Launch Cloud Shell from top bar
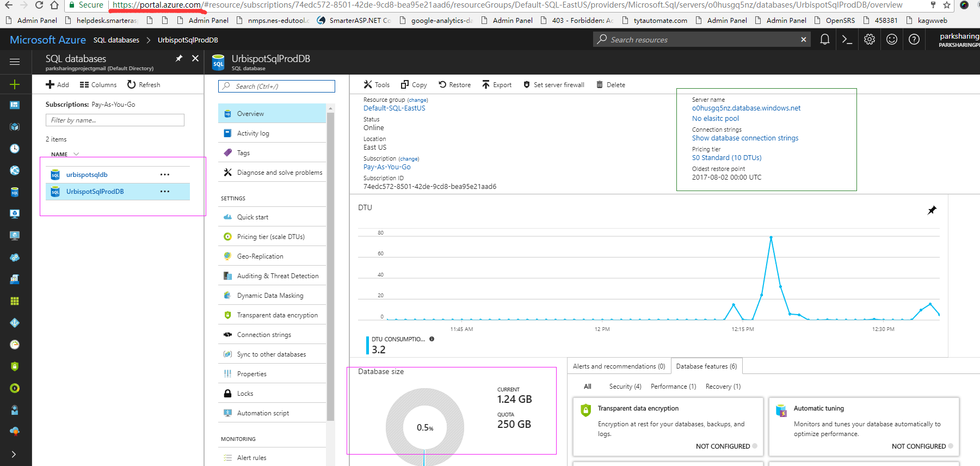 click(847, 39)
